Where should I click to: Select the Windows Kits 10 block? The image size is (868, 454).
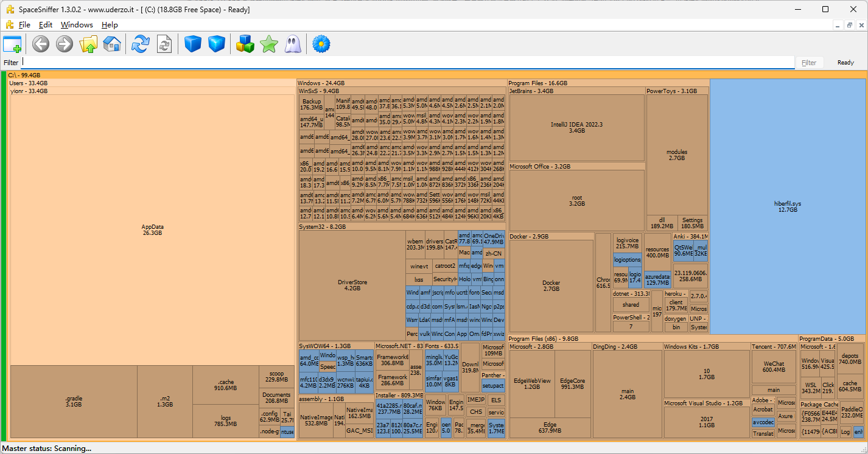706,374
